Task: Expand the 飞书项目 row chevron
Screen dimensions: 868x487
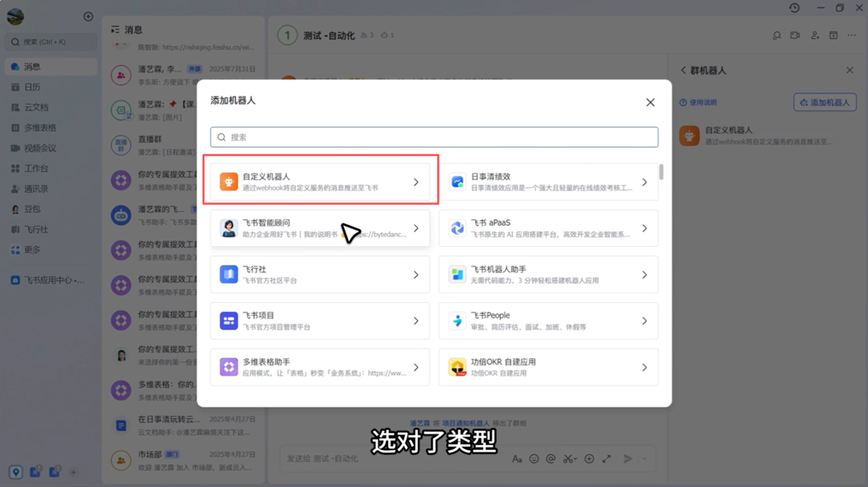Action: coord(416,321)
